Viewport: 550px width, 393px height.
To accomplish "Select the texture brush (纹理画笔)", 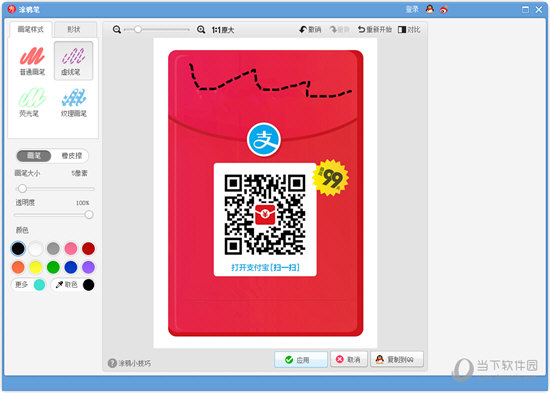I will pyautogui.click(x=74, y=102).
